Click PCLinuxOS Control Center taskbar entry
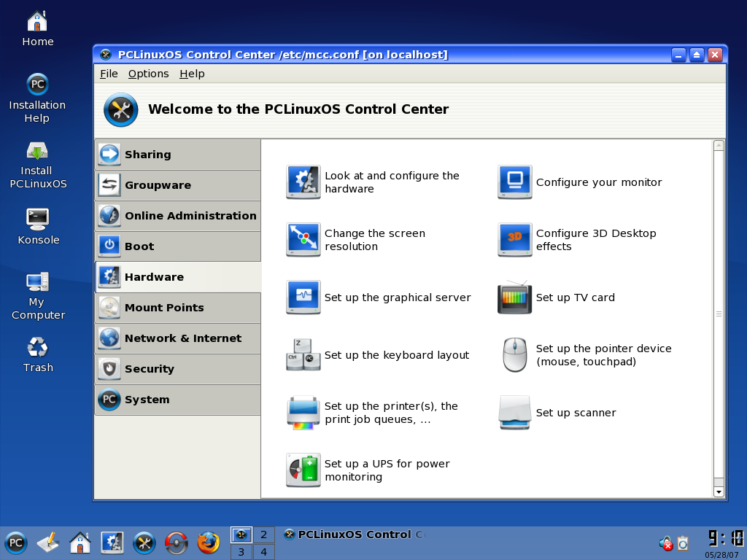747x560 pixels. tap(354, 534)
